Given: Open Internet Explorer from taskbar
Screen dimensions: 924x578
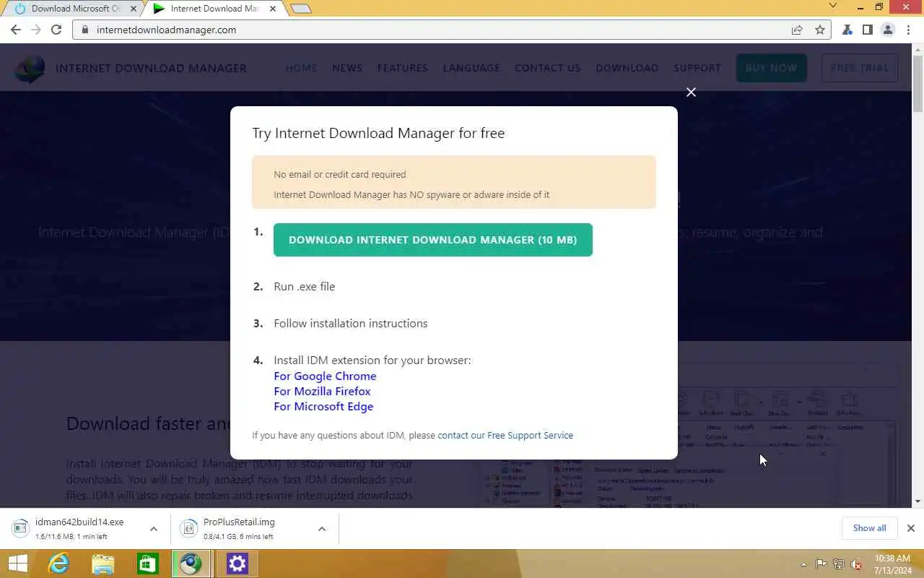Looking at the screenshot, I should (58, 564).
